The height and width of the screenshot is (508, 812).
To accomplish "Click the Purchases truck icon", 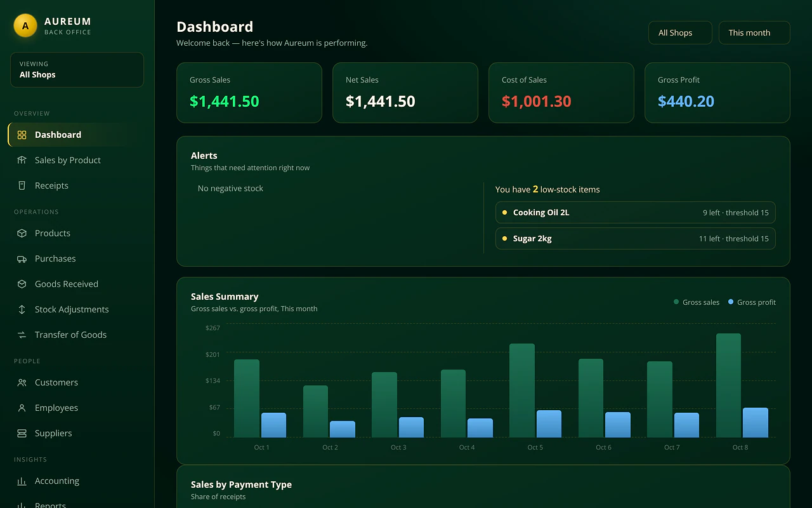I will tap(22, 258).
